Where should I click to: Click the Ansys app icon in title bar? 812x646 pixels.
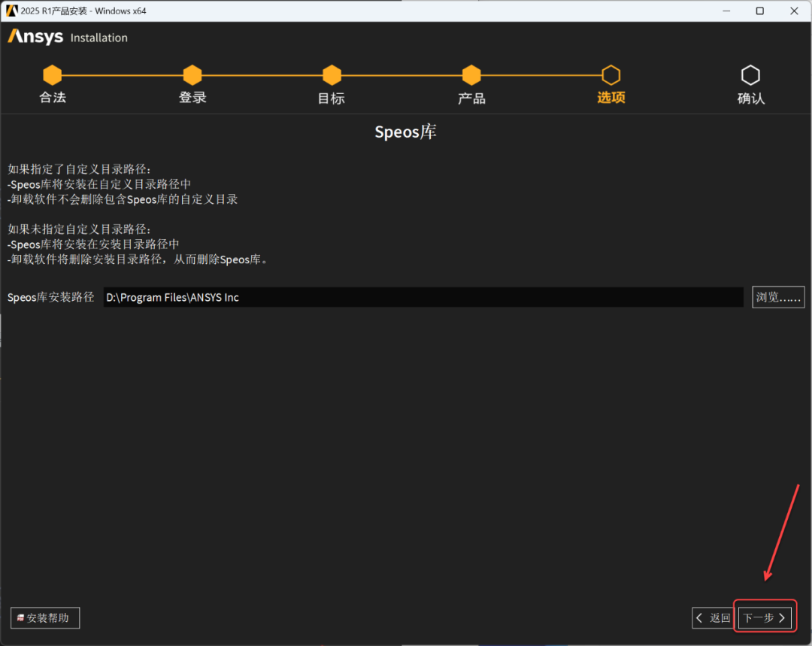click(x=11, y=11)
